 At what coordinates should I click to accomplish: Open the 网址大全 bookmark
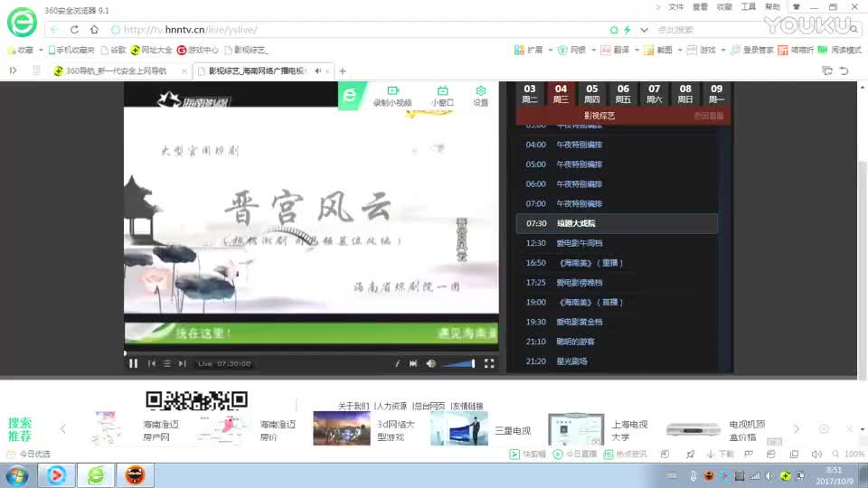pyautogui.click(x=152, y=51)
